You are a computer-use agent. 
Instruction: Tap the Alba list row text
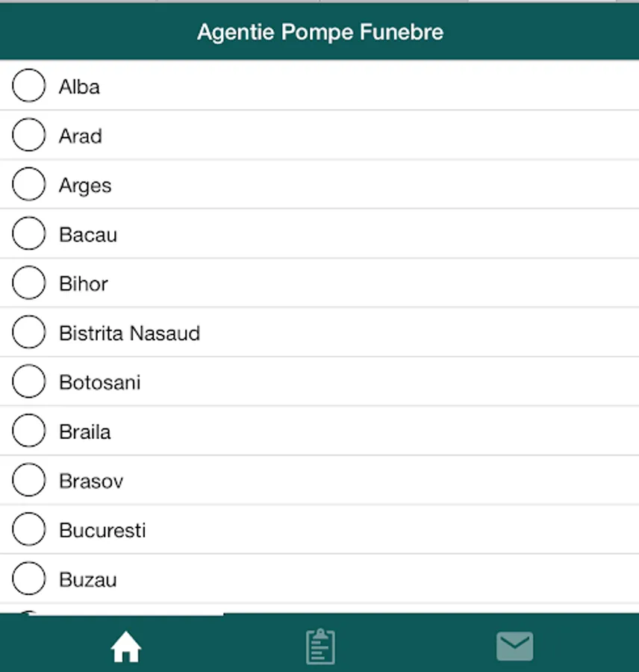coord(79,87)
